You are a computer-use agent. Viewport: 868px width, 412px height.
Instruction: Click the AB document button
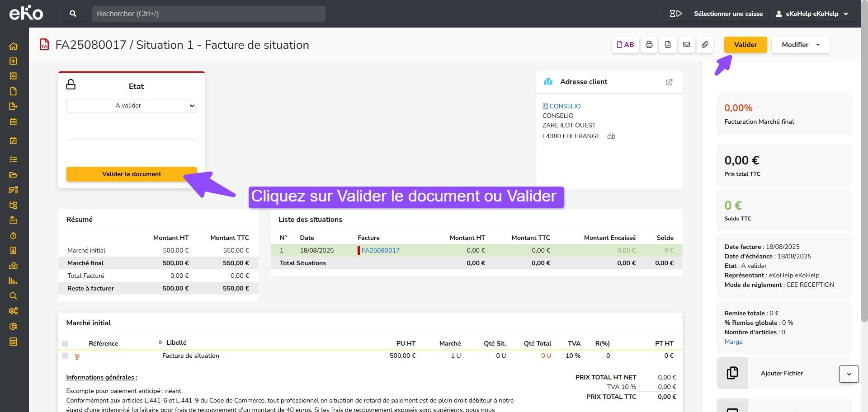coord(625,45)
